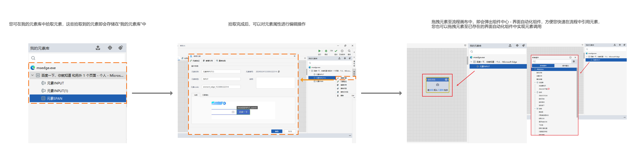
Task: Focus the search box in the left element library
Action: 77,58
